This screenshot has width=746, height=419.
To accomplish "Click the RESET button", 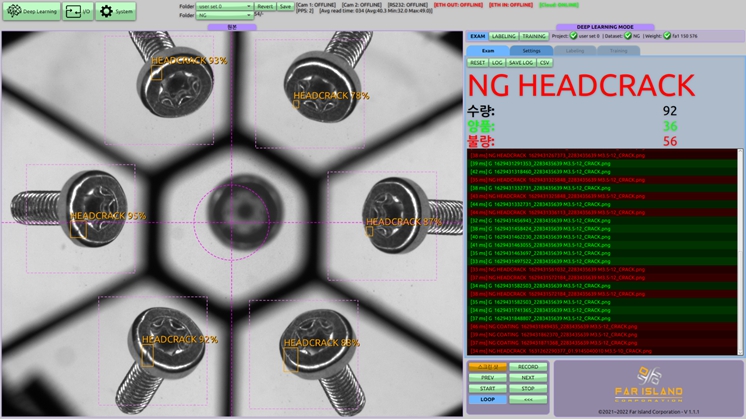I will [x=477, y=63].
